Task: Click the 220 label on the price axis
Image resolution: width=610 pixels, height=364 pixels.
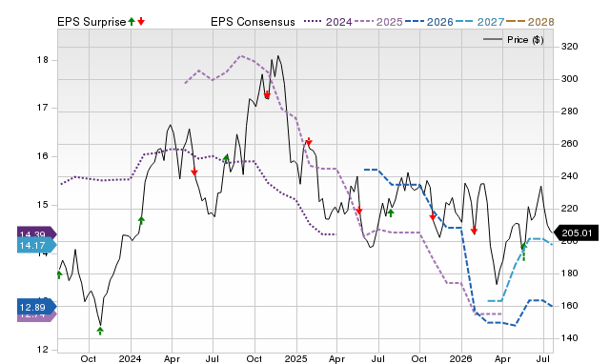Action: [570, 209]
